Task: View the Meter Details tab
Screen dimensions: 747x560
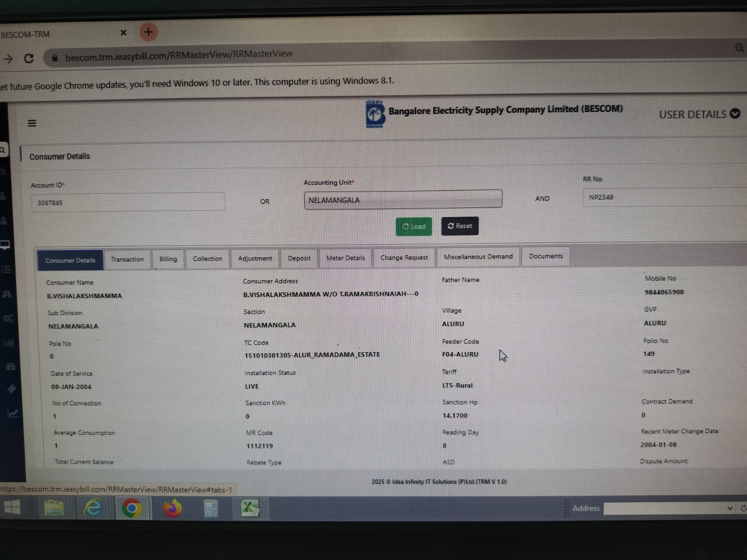Action: pyautogui.click(x=345, y=258)
